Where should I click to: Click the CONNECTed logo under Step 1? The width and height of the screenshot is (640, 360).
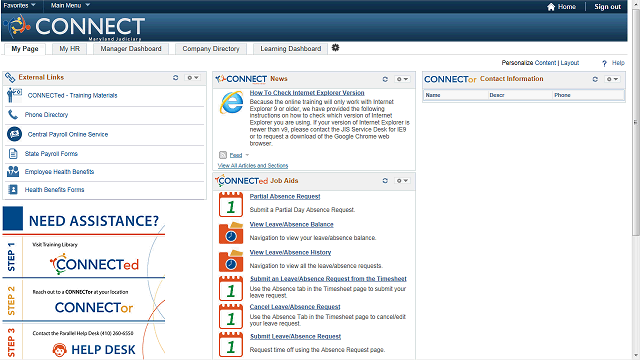(x=94, y=264)
